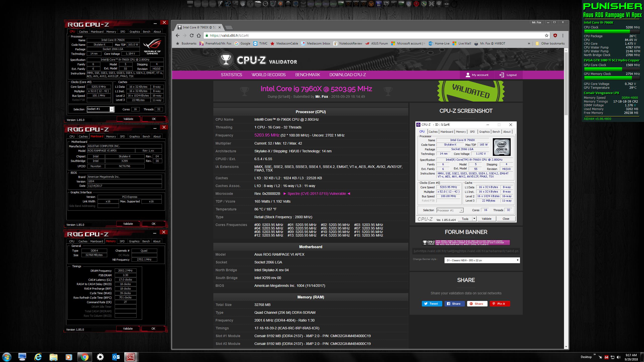Go back using Chrome's back arrow

[x=178, y=35]
